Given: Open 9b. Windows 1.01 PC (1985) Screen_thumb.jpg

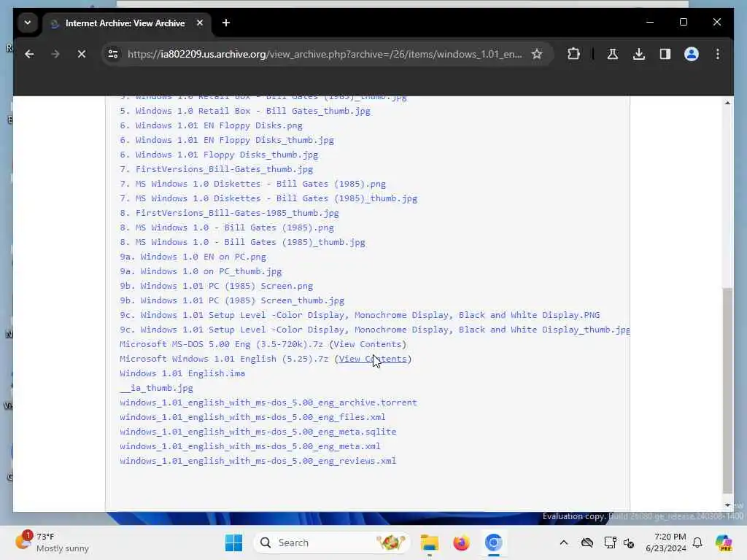Looking at the screenshot, I should coord(232,300).
